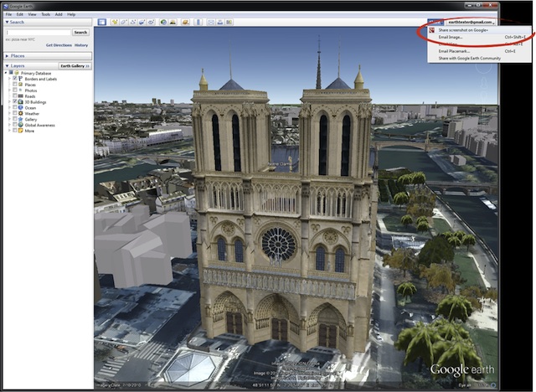Add a path from the toolbar
Viewport: 536px width, 392px height.
point(132,22)
